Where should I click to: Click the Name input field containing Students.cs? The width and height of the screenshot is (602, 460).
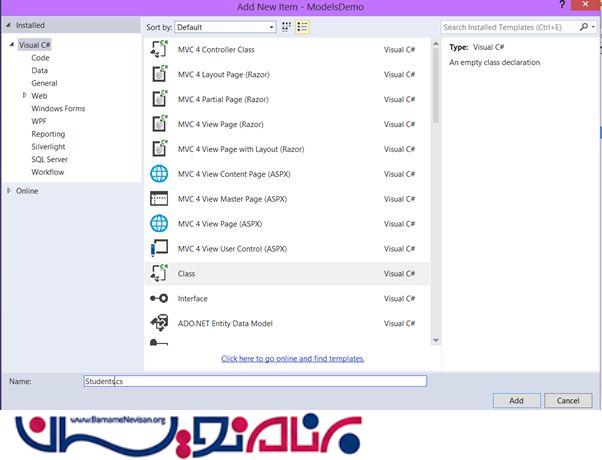pyautogui.click(x=255, y=381)
